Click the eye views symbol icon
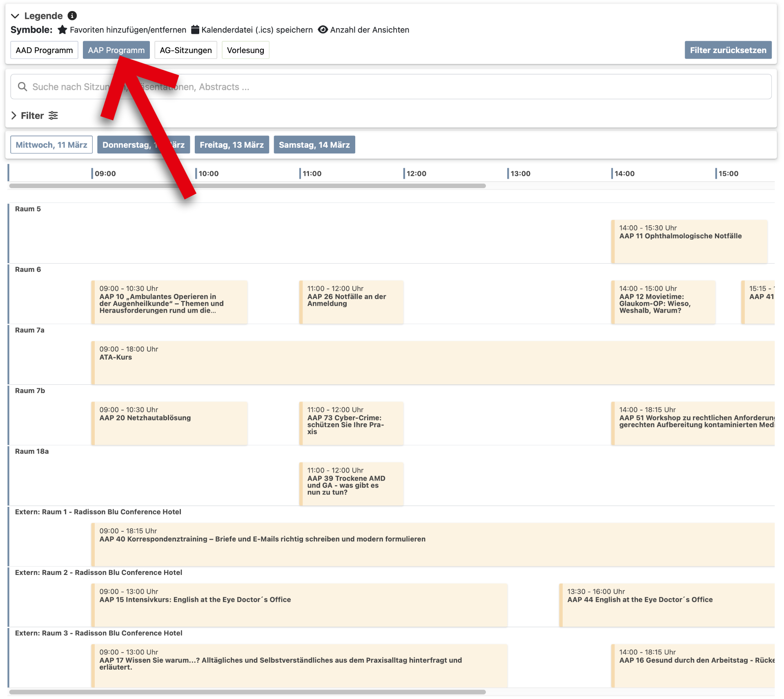 (x=323, y=30)
